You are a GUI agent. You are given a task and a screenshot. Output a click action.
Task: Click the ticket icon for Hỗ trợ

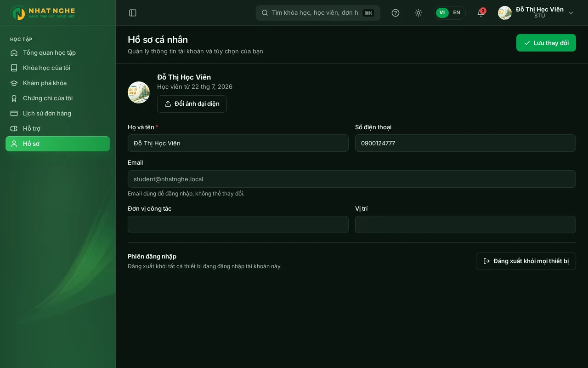tap(14, 128)
